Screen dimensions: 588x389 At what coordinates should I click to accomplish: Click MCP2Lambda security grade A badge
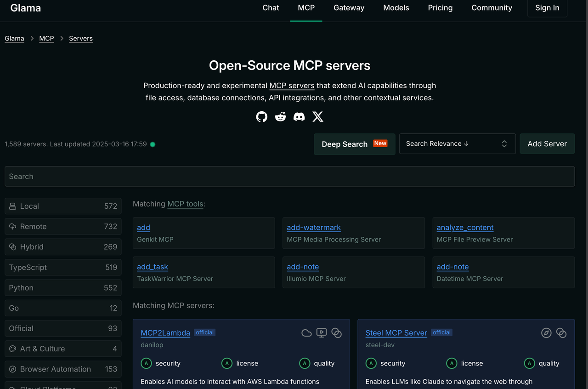coord(146,363)
